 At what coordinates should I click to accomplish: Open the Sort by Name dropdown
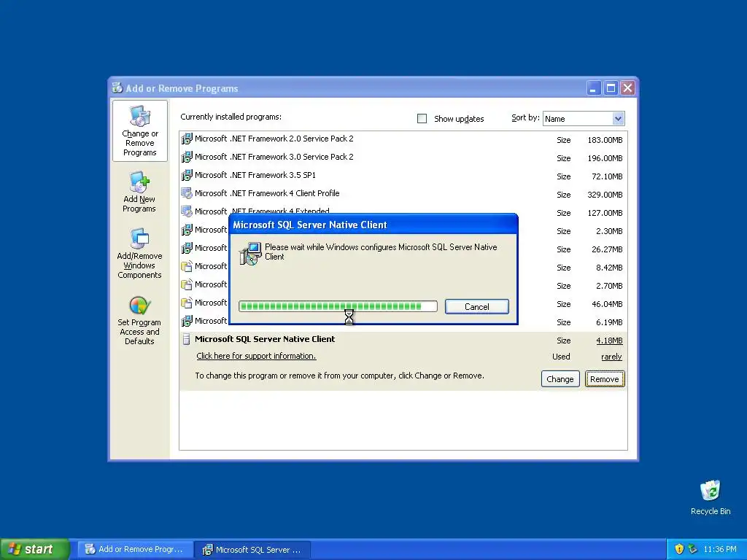pyautogui.click(x=618, y=119)
